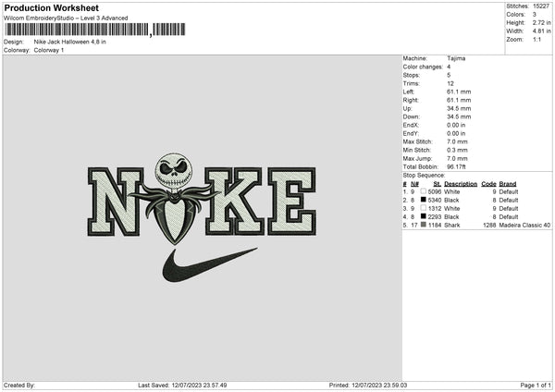
Task: Click stitch count '5340' in stop sequence
Action: pos(435,200)
